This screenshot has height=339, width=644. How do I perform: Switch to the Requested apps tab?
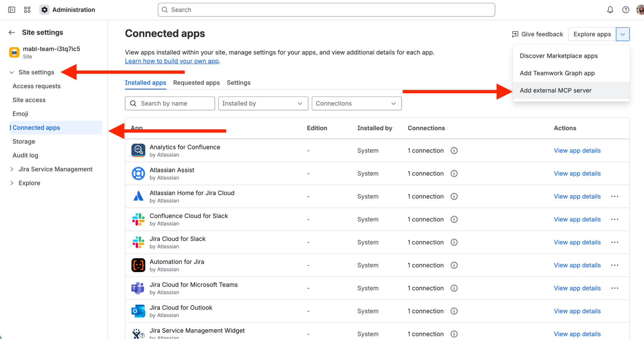(x=196, y=83)
